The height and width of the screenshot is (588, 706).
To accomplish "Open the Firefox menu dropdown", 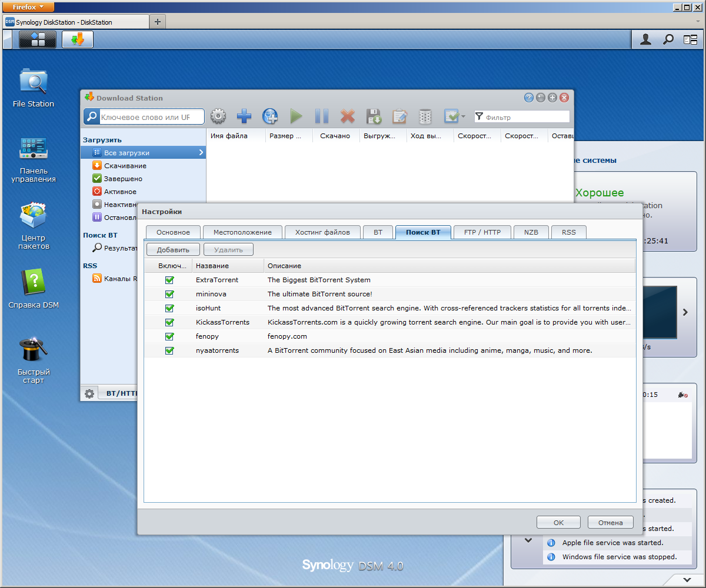I will tap(29, 6).
